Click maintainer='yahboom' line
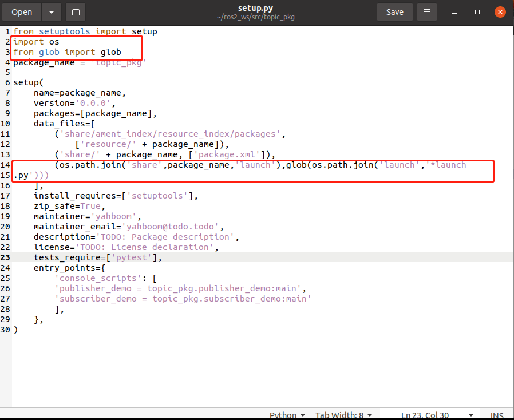The height and width of the screenshot is (420, 514). pyautogui.click(x=87, y=216)
